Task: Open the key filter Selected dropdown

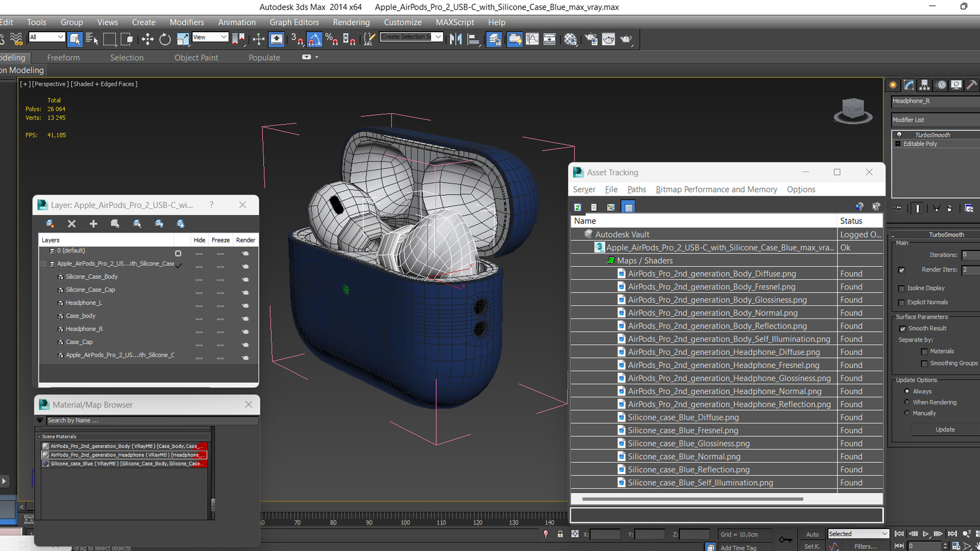Action: point(858,534)
